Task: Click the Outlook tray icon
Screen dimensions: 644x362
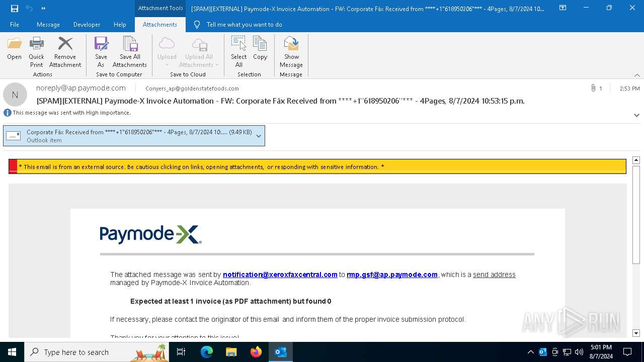Action: [543, 352]
